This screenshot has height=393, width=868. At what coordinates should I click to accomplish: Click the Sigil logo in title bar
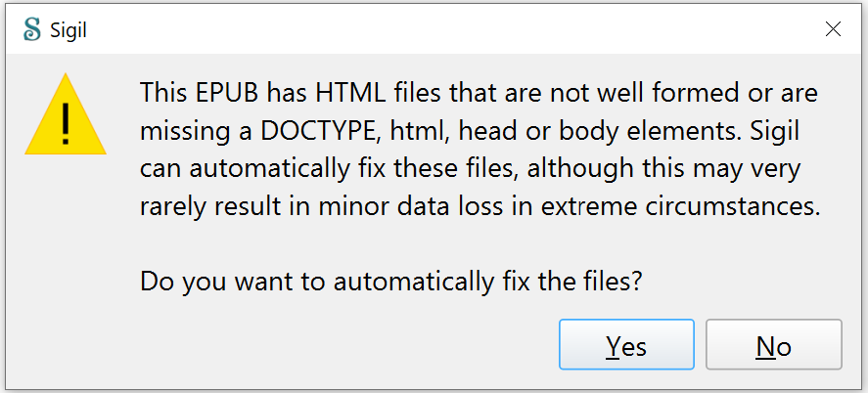tap(31, 29)
